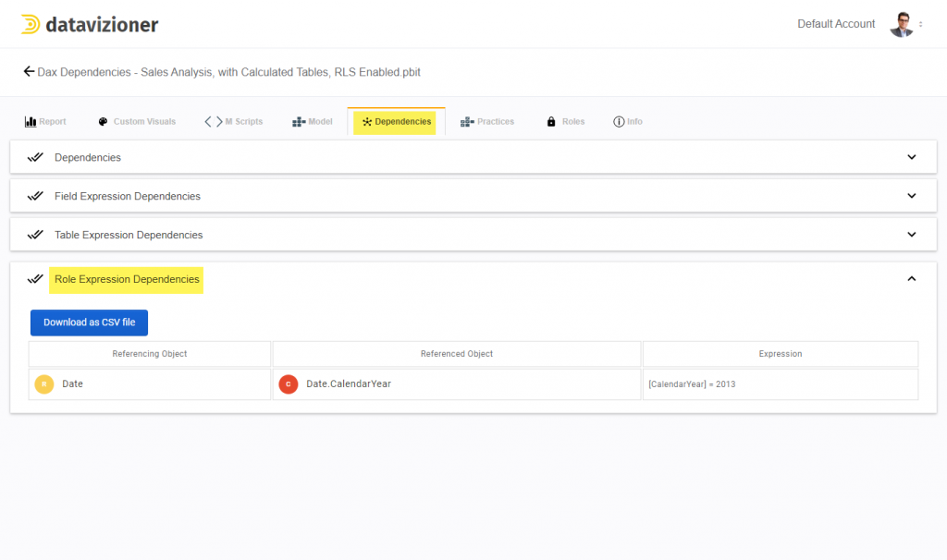Open the M Scripts tab
Image resolution: width=947 pixels, height=560 pixels.
coord(234,121)
